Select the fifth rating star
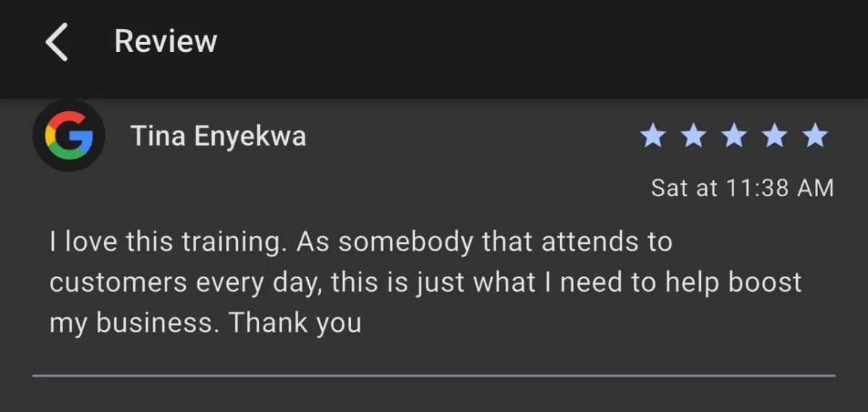This screenshot has width=868, height=412. click(815, 135)
